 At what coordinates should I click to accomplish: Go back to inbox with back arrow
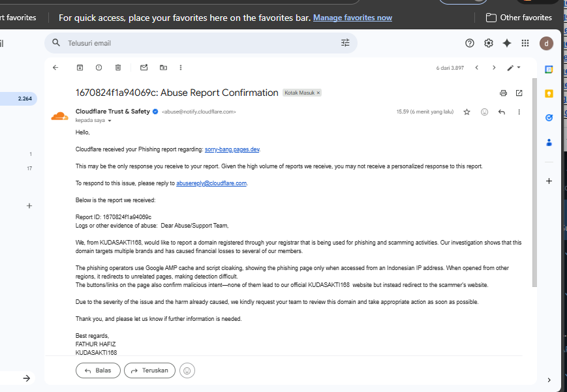pos(55,68)
